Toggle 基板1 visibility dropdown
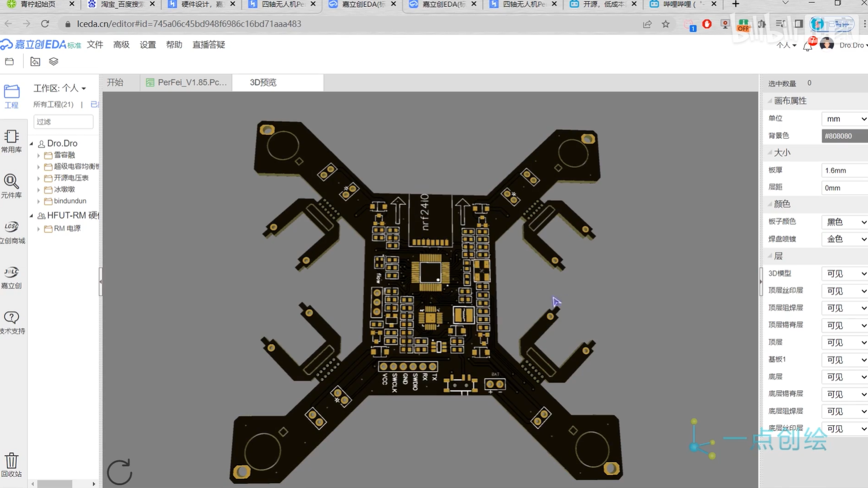This screenshot has height=488, width=868. pyautogui.click(x=844, y=360)
